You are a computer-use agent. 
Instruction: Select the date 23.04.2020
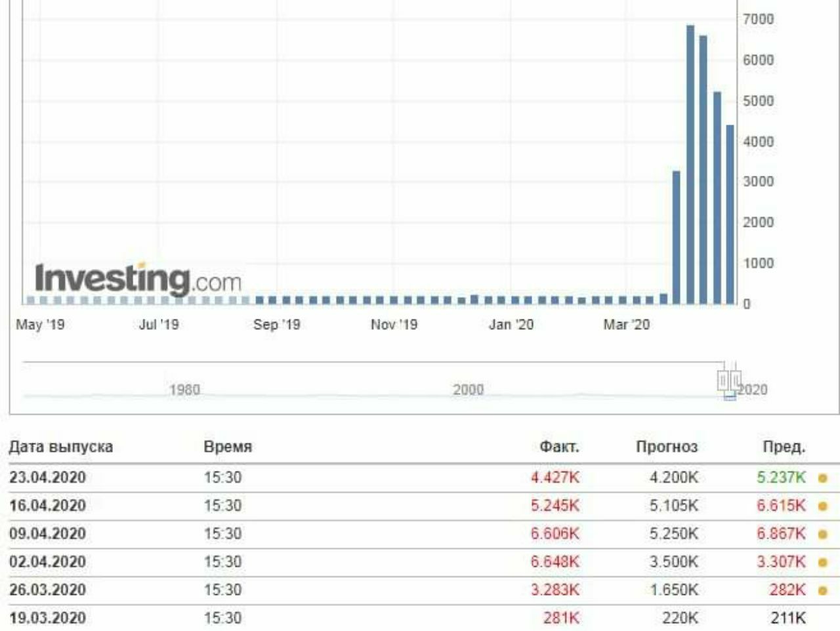[x=47, y=478]
